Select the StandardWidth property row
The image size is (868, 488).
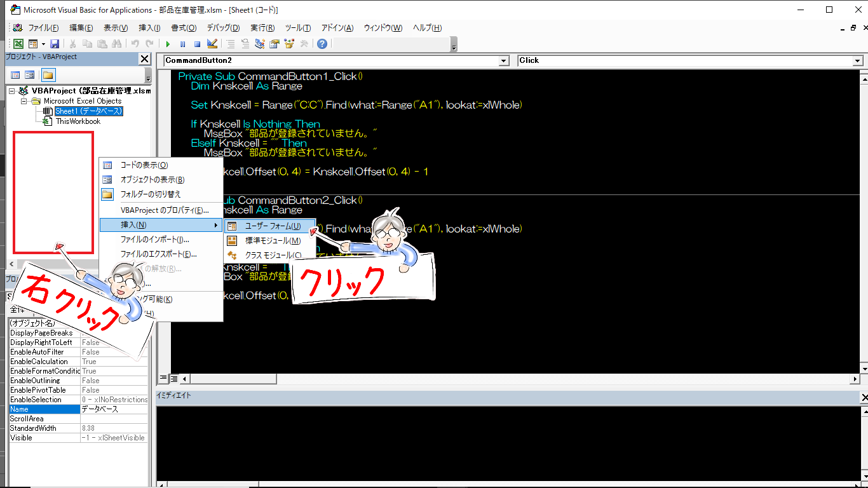coord(79,428)
